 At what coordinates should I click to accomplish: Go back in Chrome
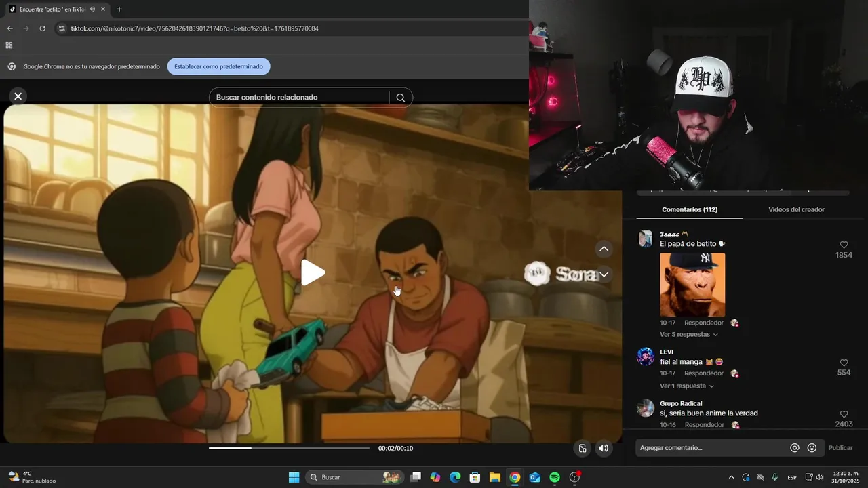9,28
